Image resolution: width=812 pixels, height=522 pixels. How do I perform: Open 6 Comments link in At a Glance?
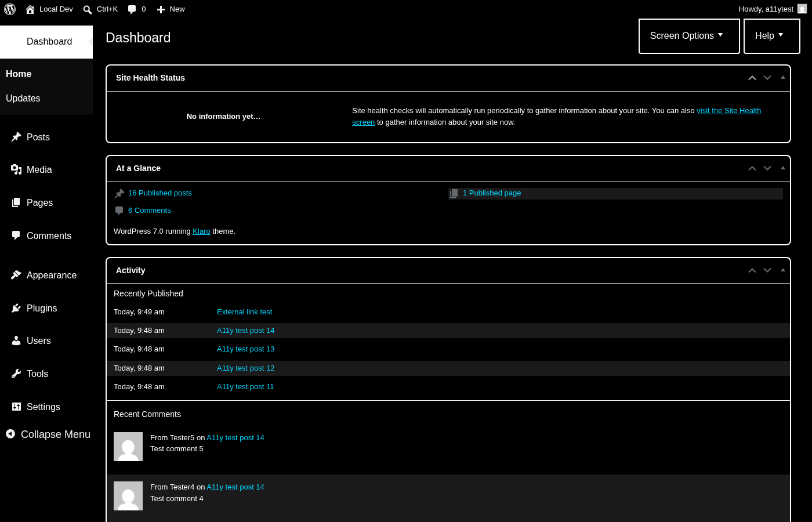[149, 211]
